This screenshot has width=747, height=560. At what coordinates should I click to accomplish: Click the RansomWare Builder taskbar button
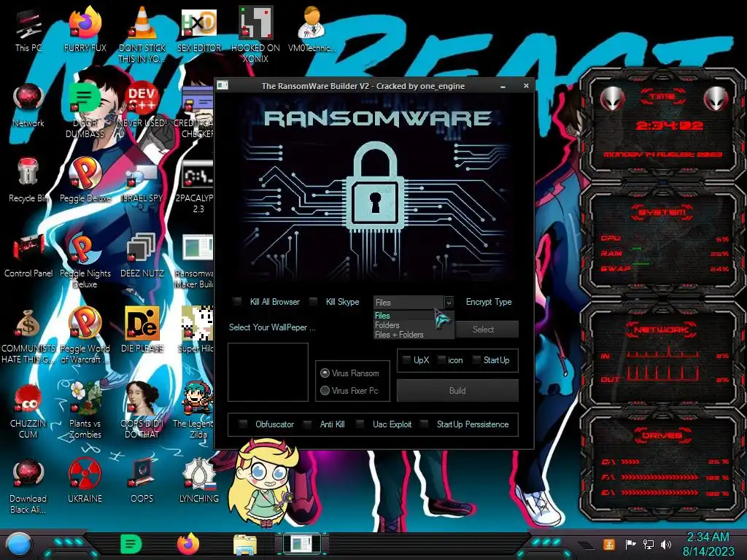pos(301,544)
